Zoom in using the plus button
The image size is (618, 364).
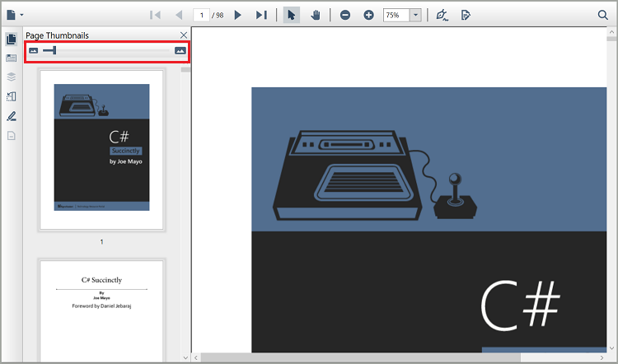368,15
